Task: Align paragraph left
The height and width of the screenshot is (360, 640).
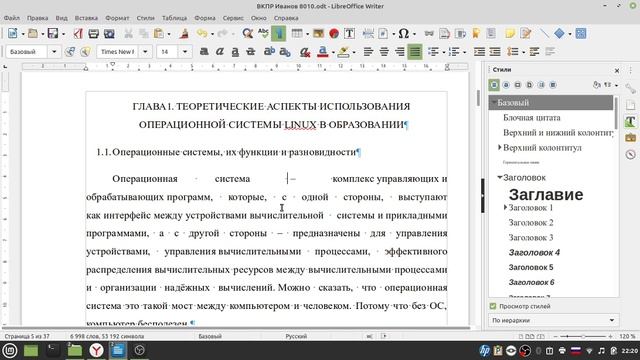Action: coord(368,52)
